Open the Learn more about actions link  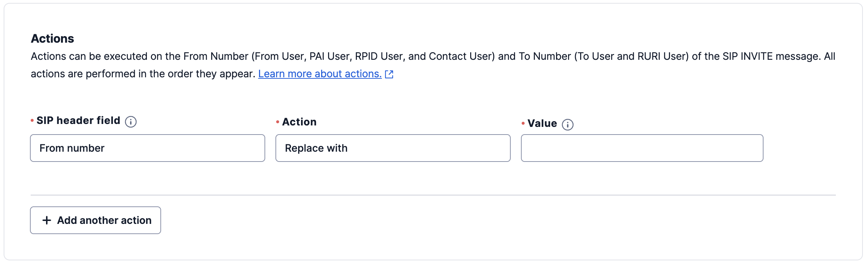320,74
